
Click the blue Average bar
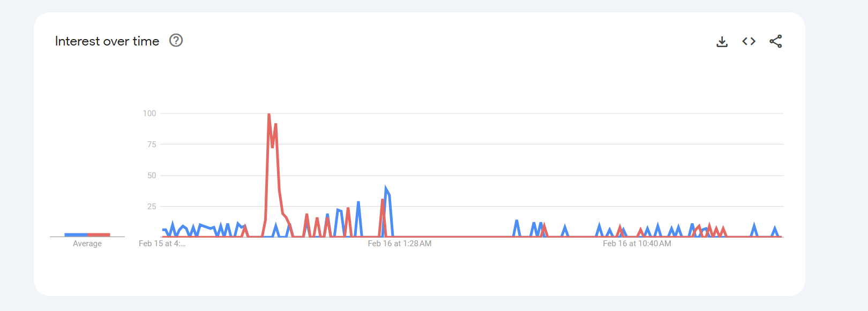tap(76, 234)
